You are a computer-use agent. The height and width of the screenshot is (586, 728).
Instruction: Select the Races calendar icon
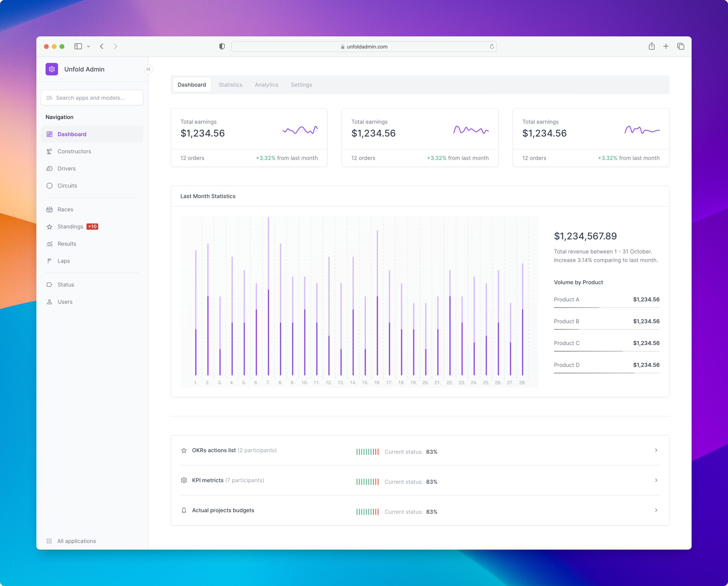pyautogui.click(x=50, y=209)
